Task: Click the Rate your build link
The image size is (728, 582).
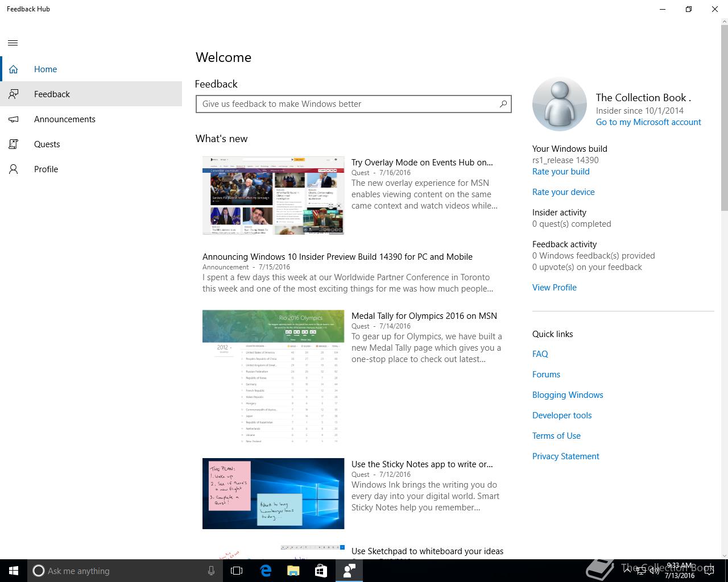Action: (x=561, y=172)
